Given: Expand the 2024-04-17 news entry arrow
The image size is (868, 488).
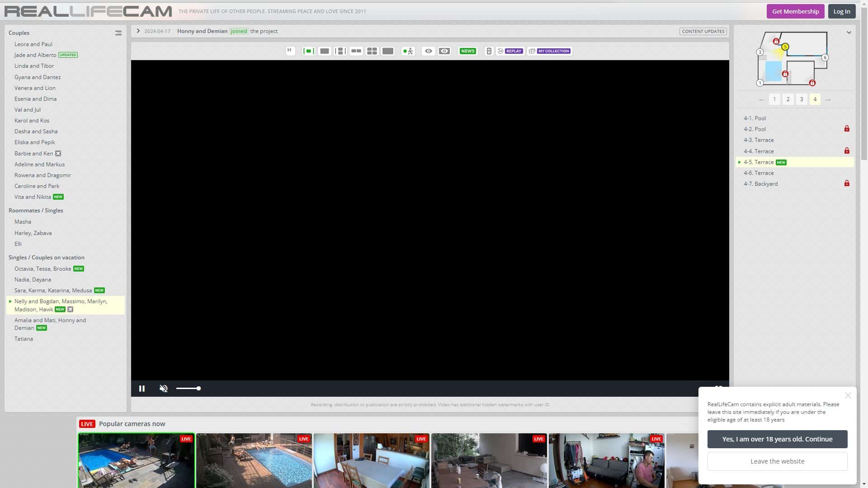Looking at the screenshot, I should [138, 31].
